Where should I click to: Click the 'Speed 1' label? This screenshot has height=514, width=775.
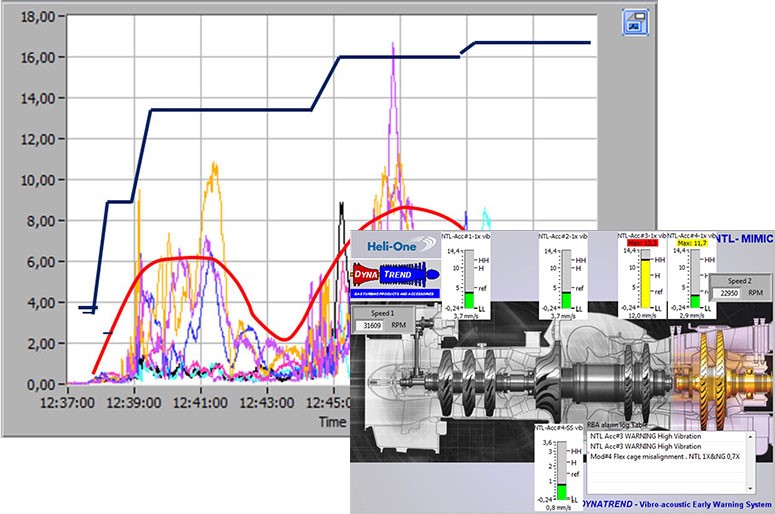[383, 313]
